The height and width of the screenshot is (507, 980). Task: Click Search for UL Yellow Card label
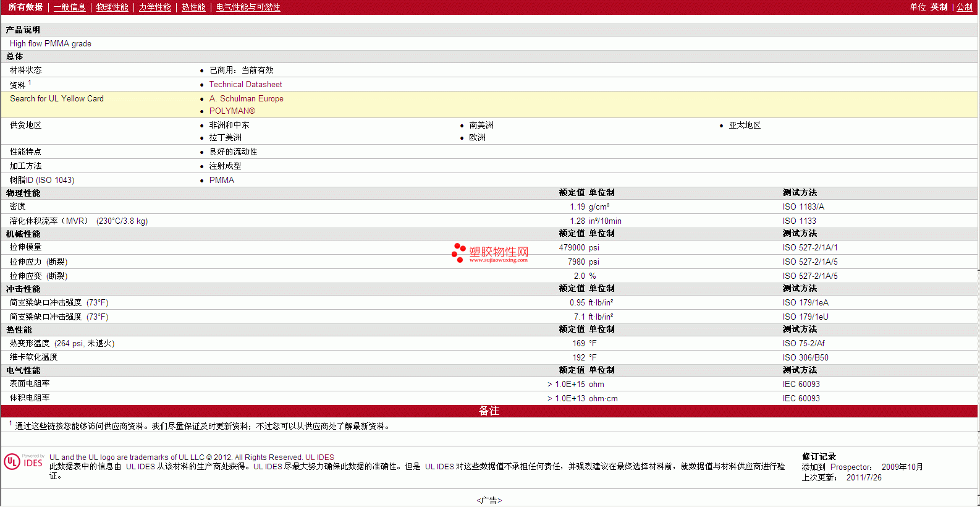(x=57, y=99)
